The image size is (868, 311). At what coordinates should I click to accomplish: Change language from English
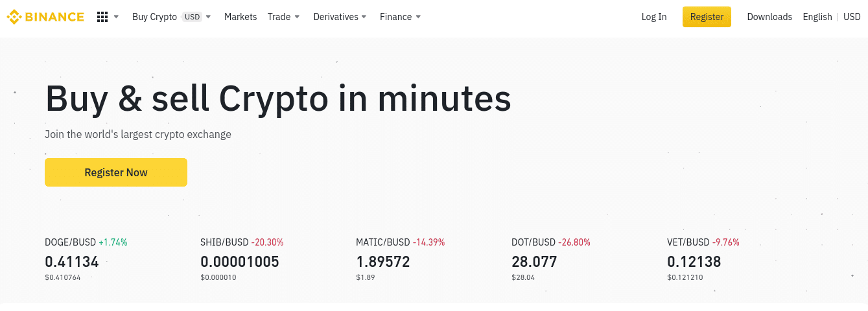[x=817, y=17]
